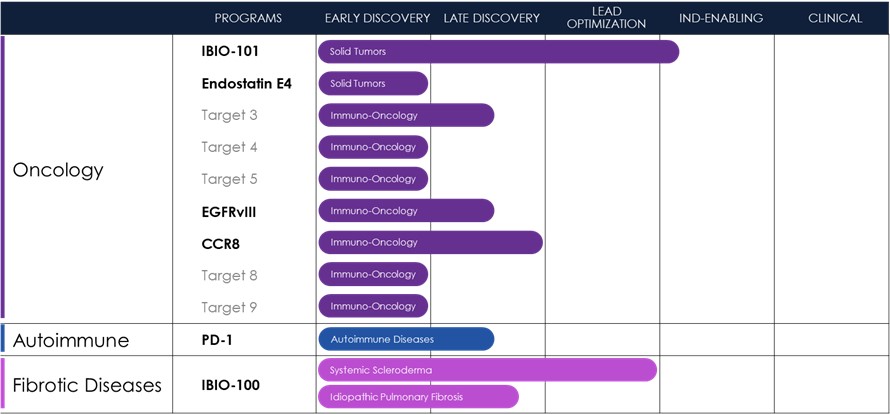Select the Fibrotic Diseases category label

(x=86, y=385)
